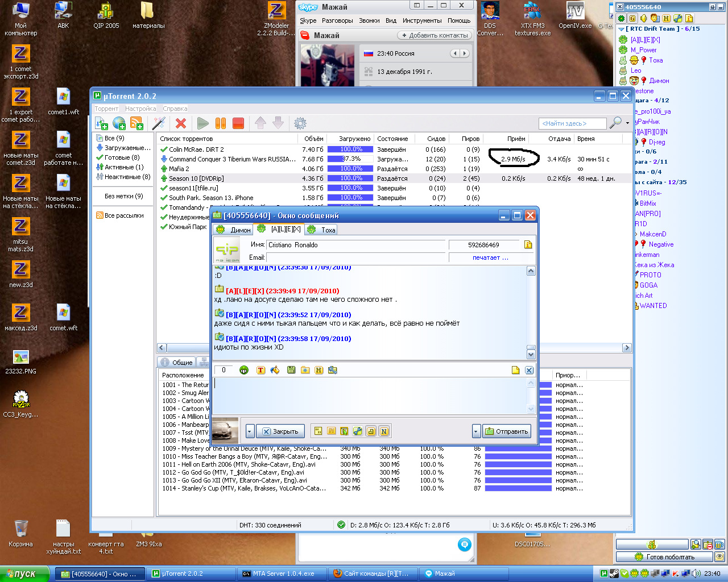This screenshot has height=582, width=728.
Task: Click the add torrent icon in µTorrent toolbar
Action: tap(102, 123)
